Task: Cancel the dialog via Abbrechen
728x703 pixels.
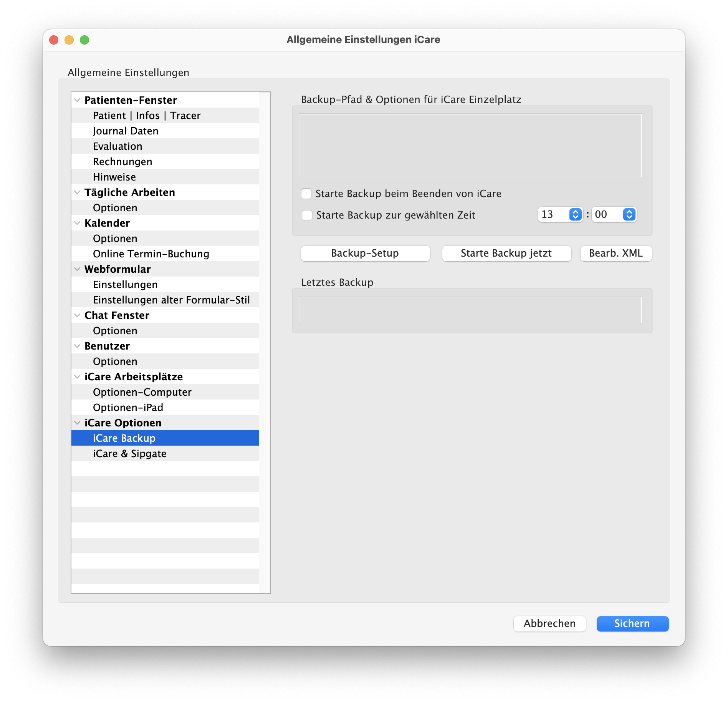Action: pos(549,623)
